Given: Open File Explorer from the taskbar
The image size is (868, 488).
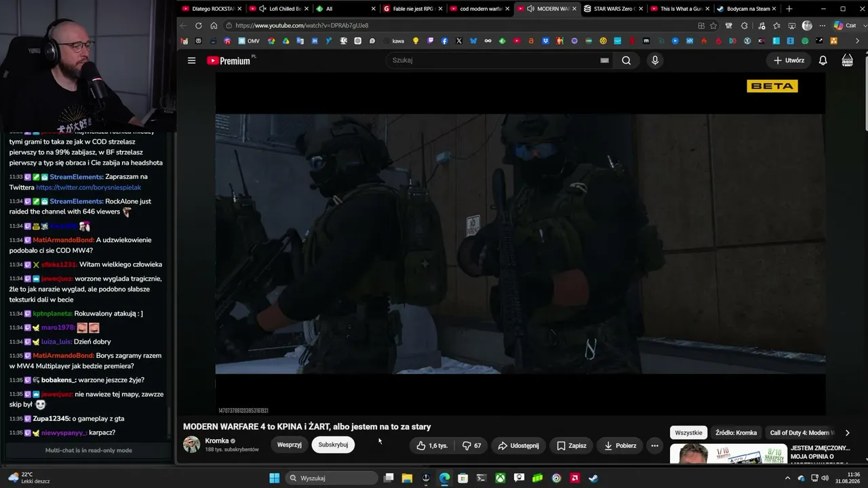Looking at the screenshot, I should coord(407,478).
